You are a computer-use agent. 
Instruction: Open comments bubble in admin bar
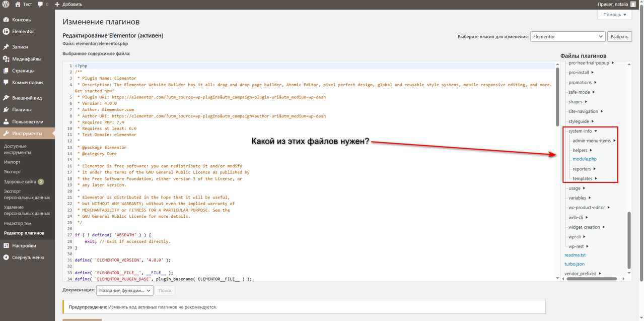43,4
